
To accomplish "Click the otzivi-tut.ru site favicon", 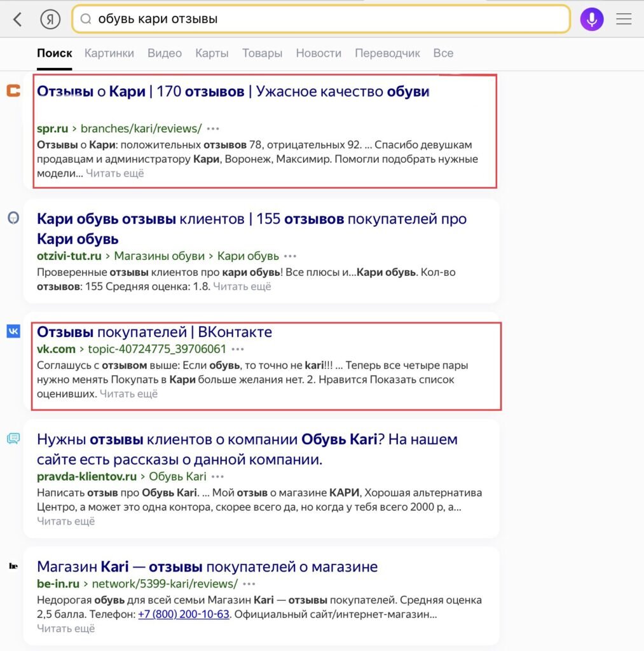I will 13,218.
